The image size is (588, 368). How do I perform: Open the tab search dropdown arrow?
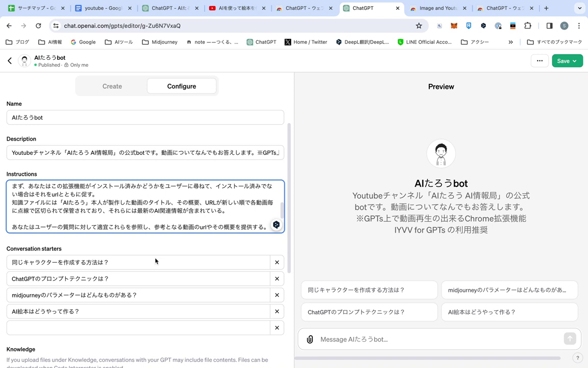click(579, 8)
